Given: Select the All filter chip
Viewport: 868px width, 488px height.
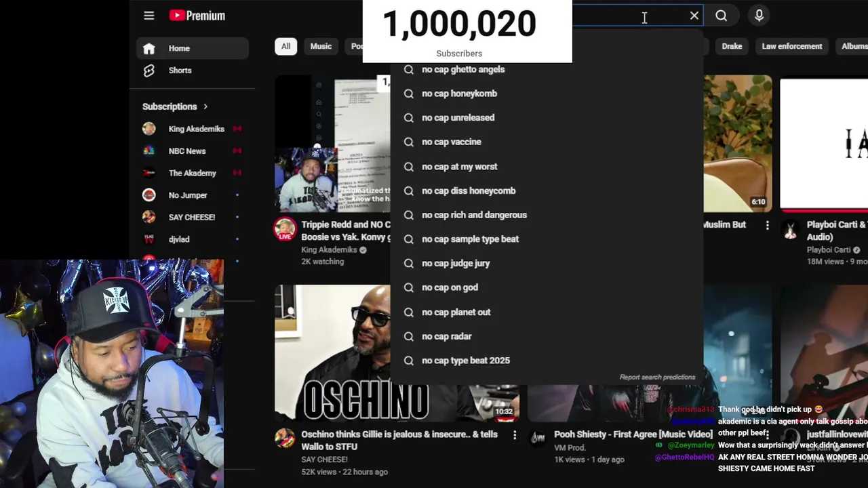Looking at the screenshot, I should [285, 46].
